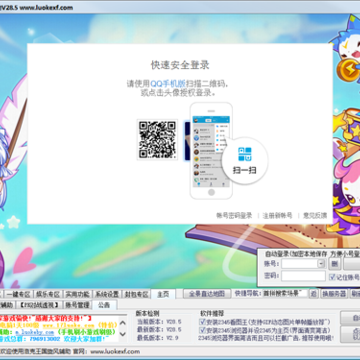
Task: Open the m.luokeby.com link in announcements
Action: point(34,332)
